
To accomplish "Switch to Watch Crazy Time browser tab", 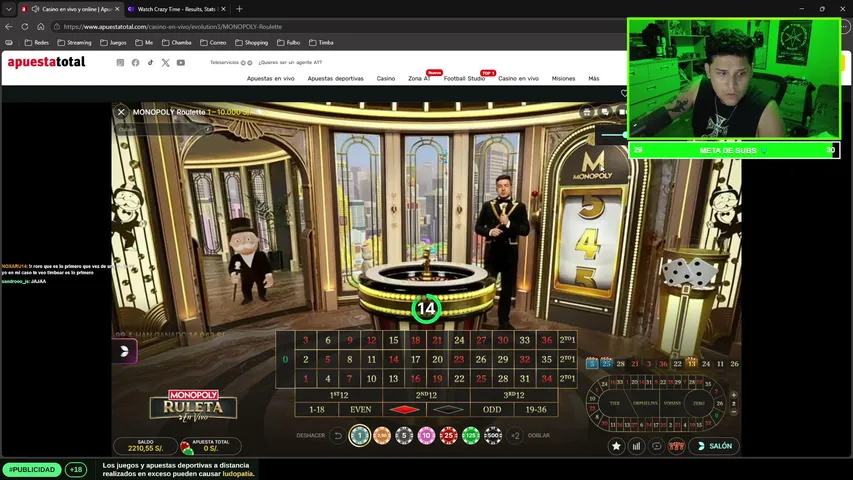I will click(177, 9).
